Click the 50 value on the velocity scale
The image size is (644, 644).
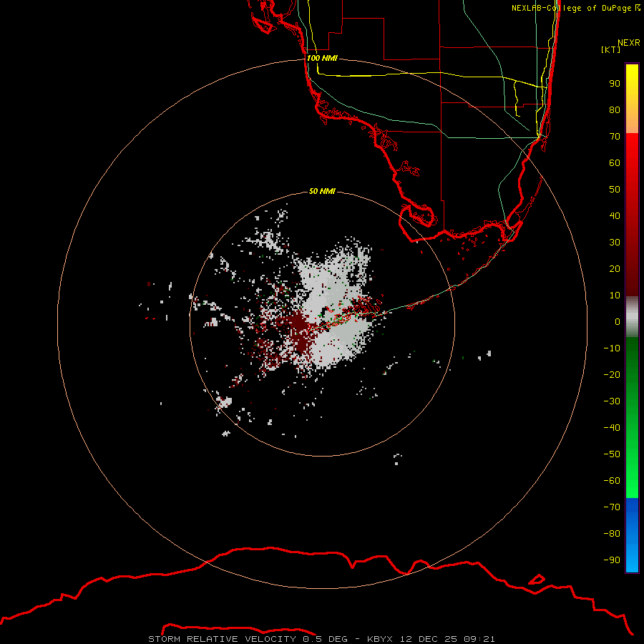point(615,190)
